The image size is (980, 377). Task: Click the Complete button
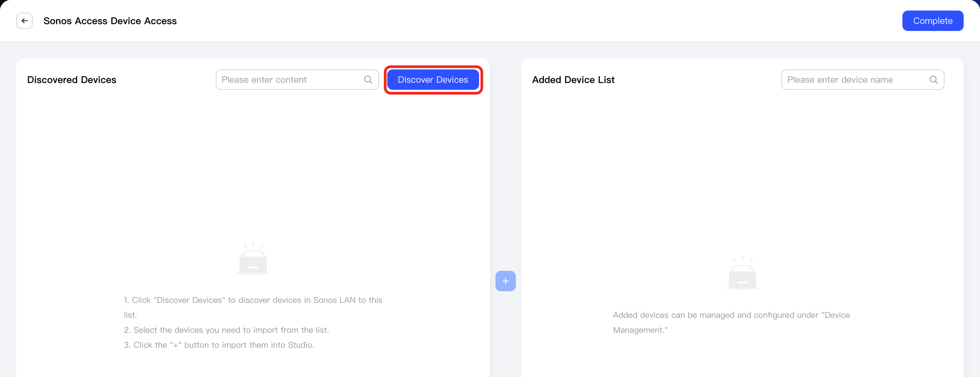[932, 21]
